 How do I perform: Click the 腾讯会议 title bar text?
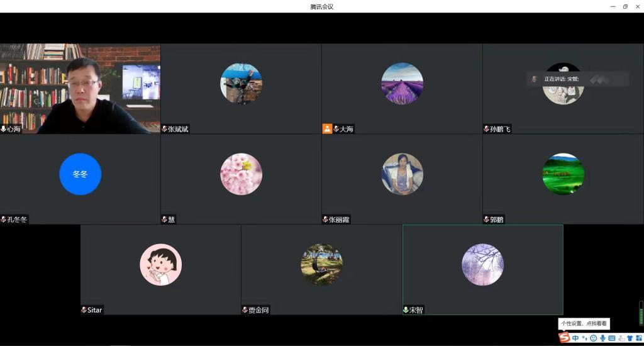[x=321, y=6]
